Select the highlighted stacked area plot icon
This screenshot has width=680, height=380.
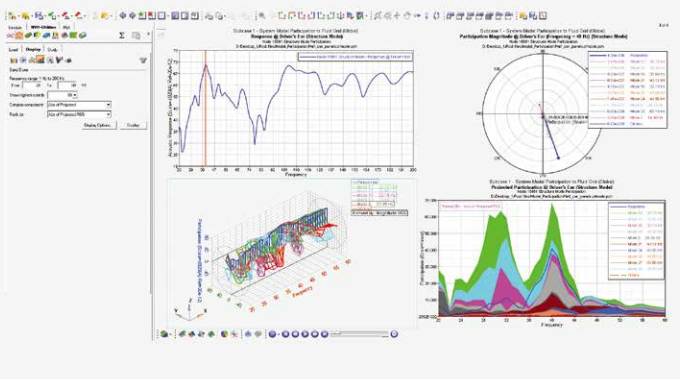pos(40,60)
